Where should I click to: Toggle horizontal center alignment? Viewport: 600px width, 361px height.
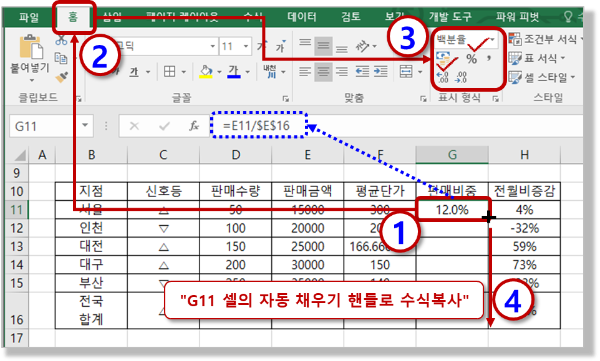(323, 72)
